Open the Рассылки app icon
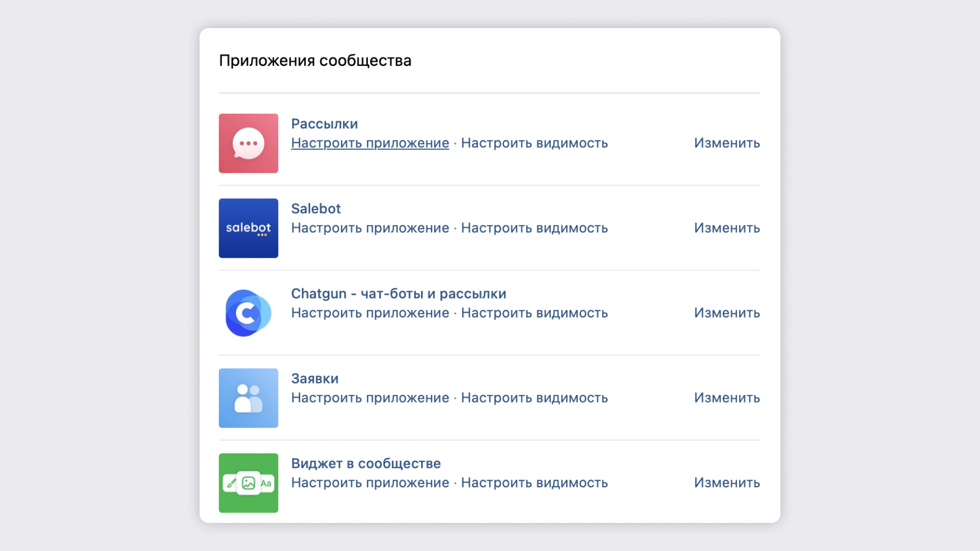 (x=249, y=143)
